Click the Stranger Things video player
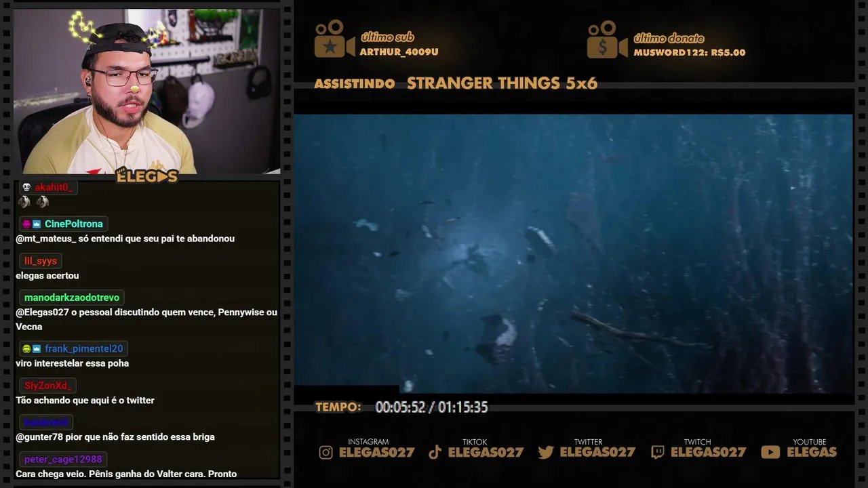The width and height of the screenshot is (868, 488). point(573,253)
